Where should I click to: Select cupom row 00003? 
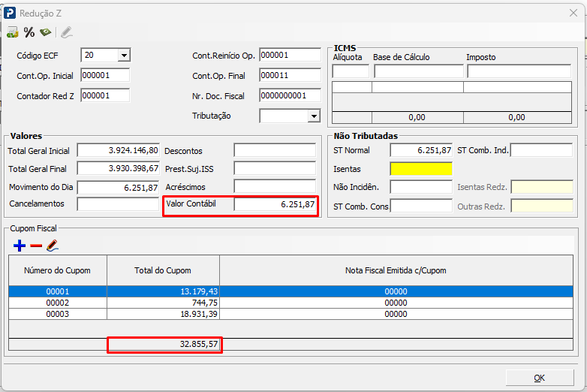pyautogui.click(x=57, y=314)
